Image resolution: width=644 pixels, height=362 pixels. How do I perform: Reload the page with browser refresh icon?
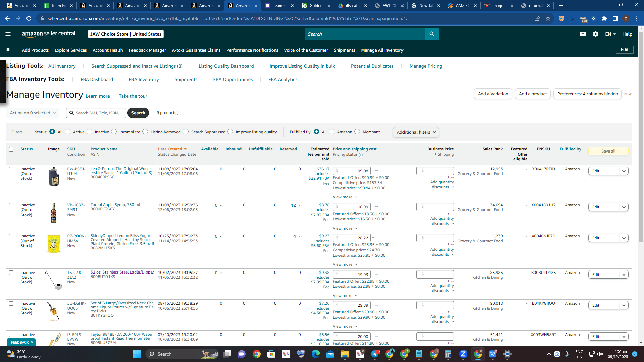29,18
